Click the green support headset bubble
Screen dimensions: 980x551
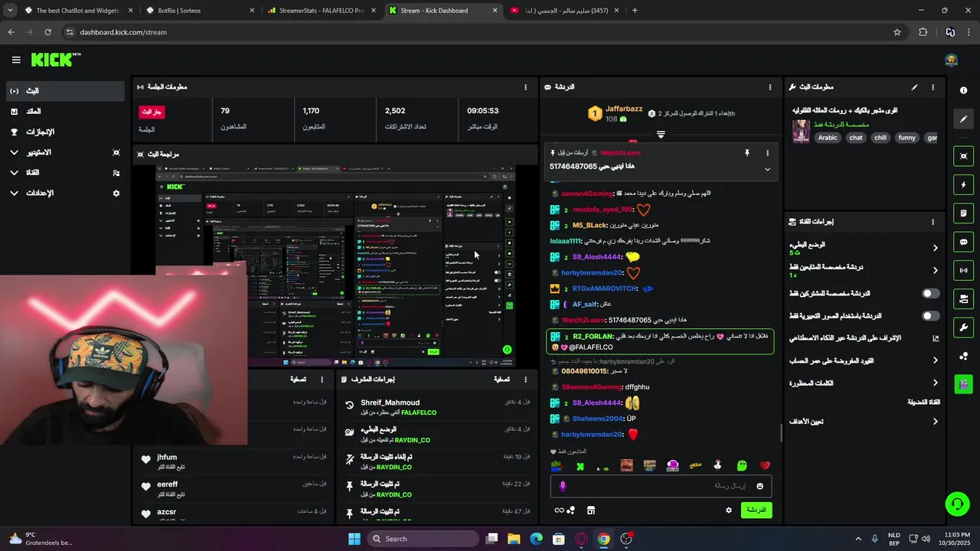pyautogui.click(x=957, y=504)
